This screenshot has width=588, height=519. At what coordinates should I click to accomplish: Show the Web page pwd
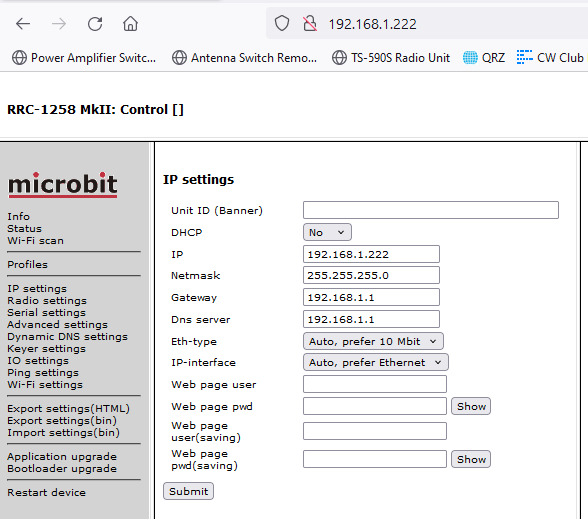coord(471,406)
